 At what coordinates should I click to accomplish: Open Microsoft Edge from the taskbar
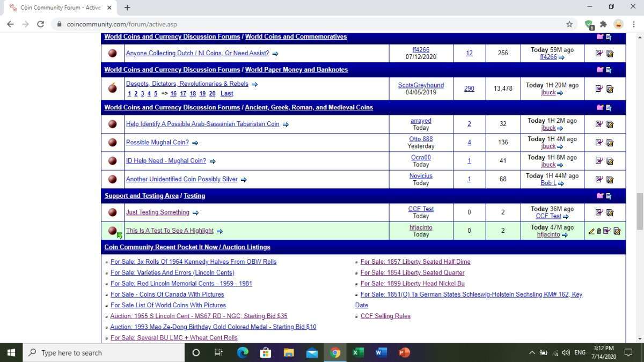[x=243, y=352]
